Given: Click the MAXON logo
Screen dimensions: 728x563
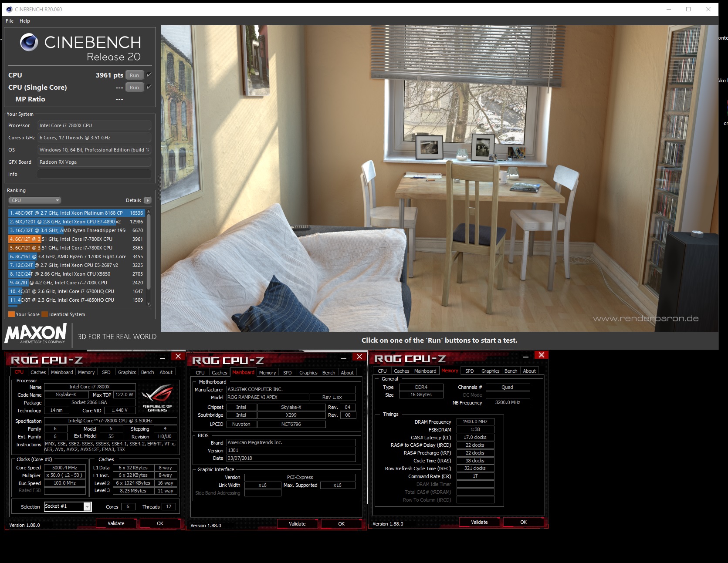Looking at the screenshot, I should pos(36,334).
